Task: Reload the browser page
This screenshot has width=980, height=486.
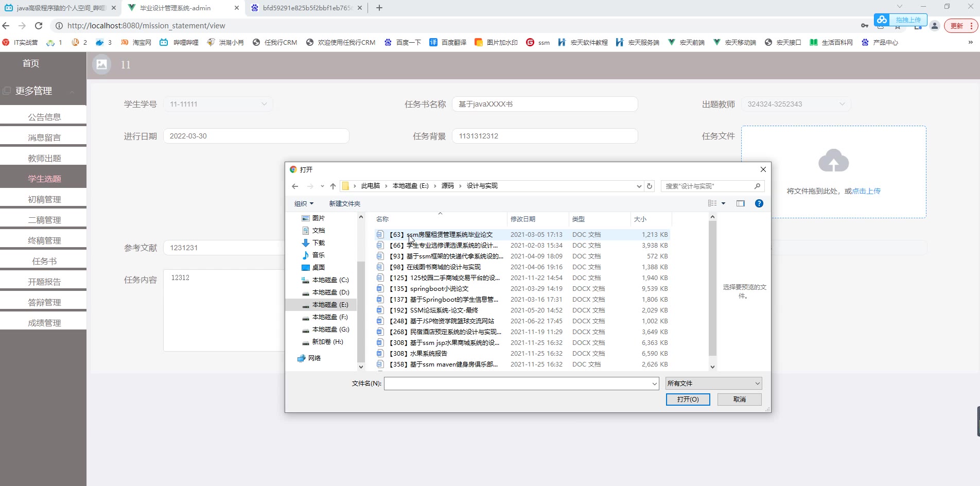Action: (x=39, y=26)
